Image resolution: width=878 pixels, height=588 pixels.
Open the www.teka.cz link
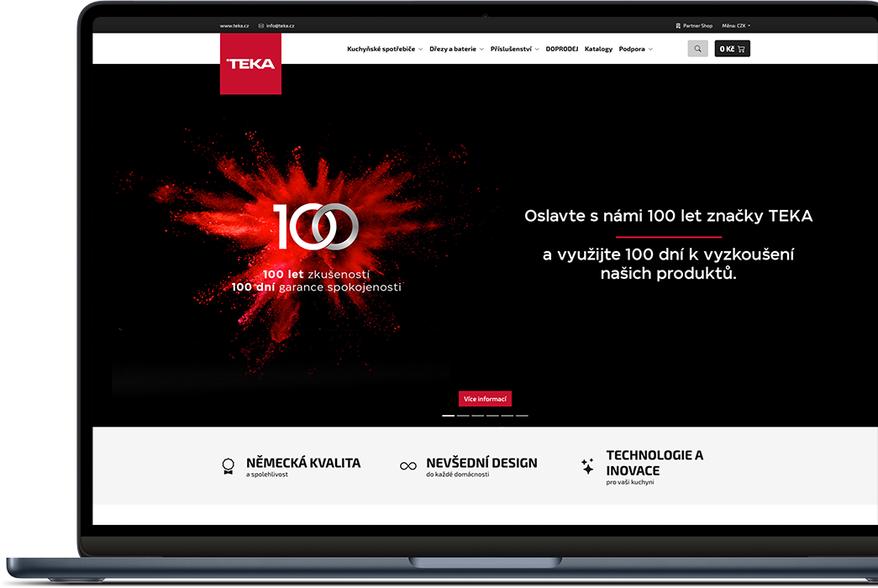click(x=234, y=25)
